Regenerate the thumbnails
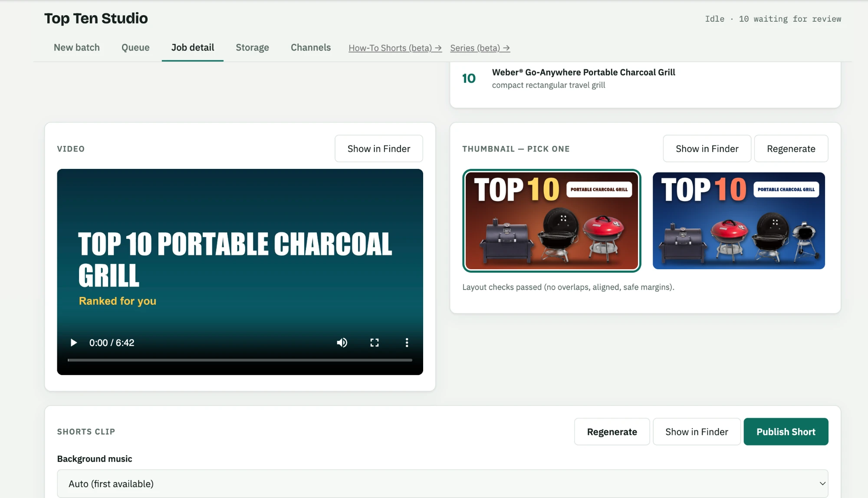 coord(791,149)
